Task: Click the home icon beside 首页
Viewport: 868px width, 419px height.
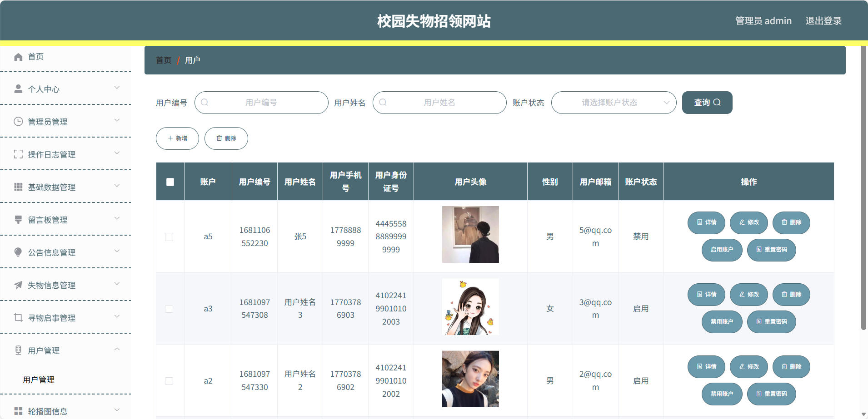Action: [x=18, y=57]
